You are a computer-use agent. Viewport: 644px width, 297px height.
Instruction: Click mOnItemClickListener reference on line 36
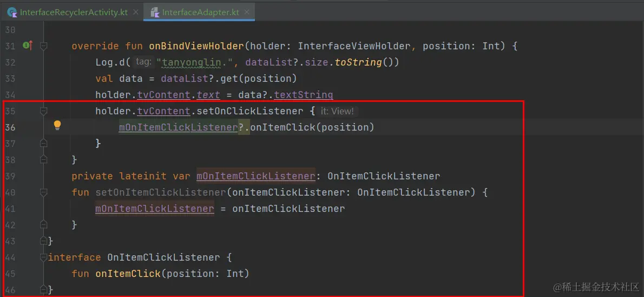(178, 127)
